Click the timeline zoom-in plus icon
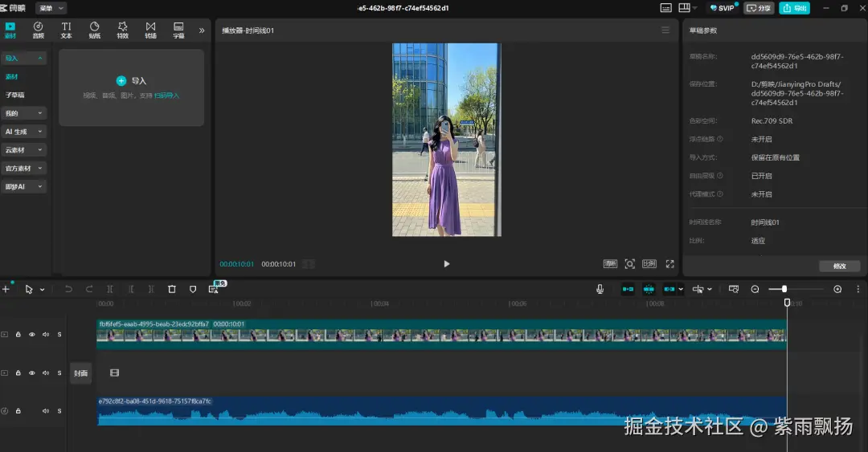 [837, 289]
